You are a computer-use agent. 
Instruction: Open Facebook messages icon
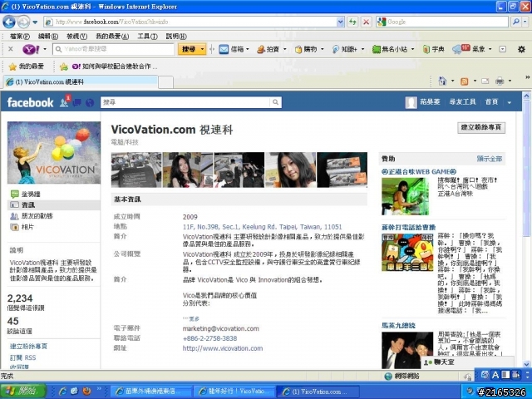tap(77, 102)
